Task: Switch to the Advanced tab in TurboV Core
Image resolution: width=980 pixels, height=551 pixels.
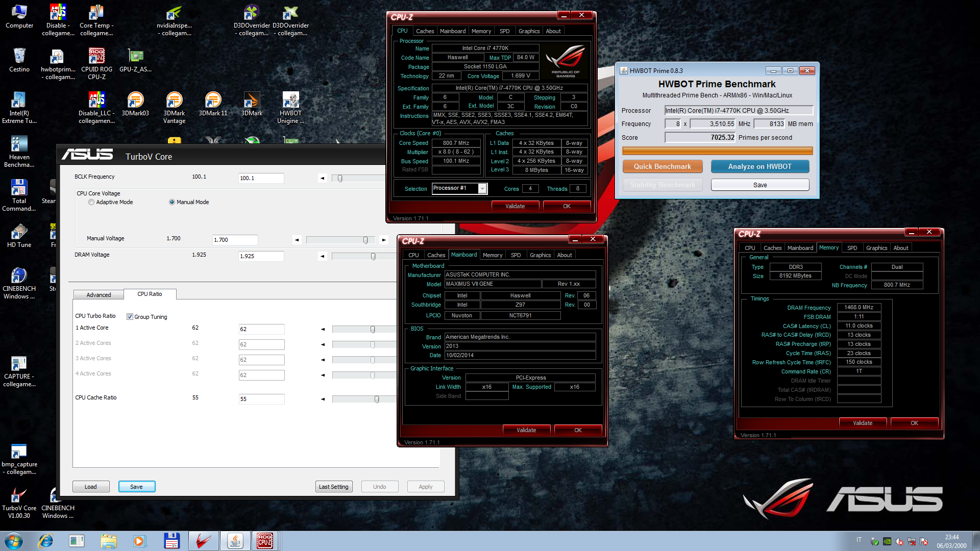Action: [99, 295]
